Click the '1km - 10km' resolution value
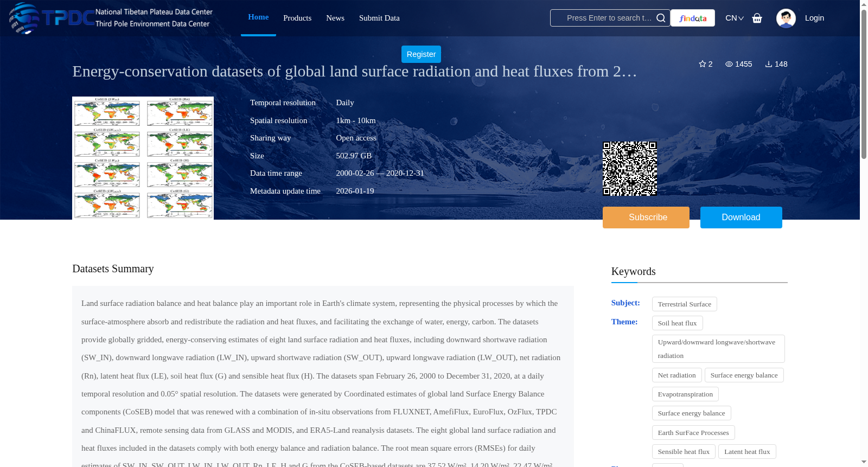The width and height of the screenshot is (868, 467). coord(356,120)
